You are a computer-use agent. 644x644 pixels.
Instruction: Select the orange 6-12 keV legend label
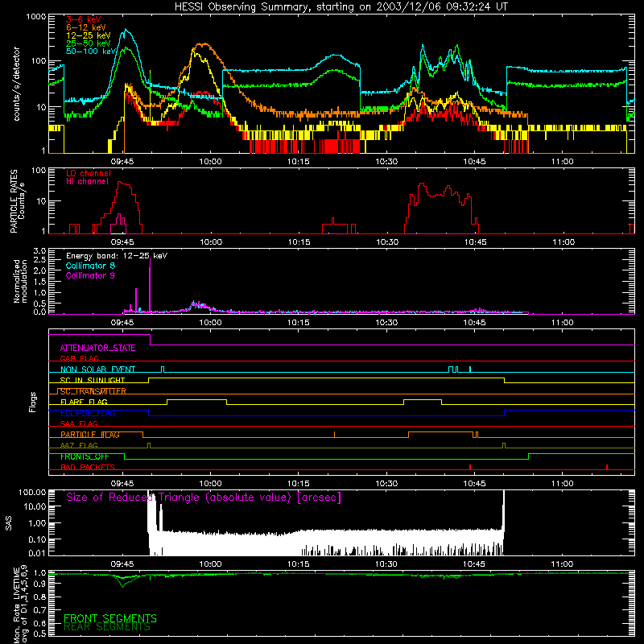86,27
